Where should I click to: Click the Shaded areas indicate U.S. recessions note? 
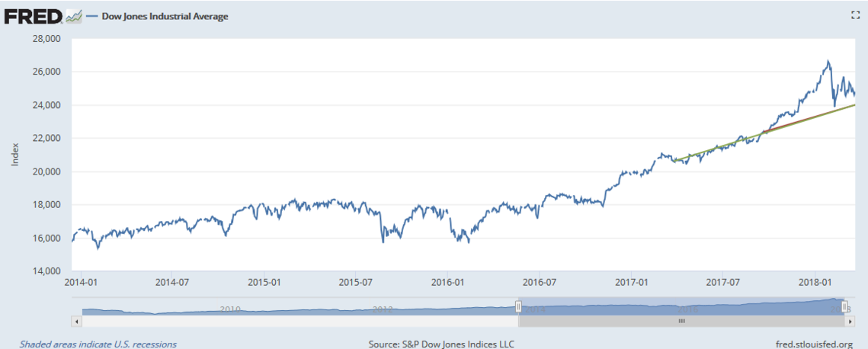[x=98, y=344]
